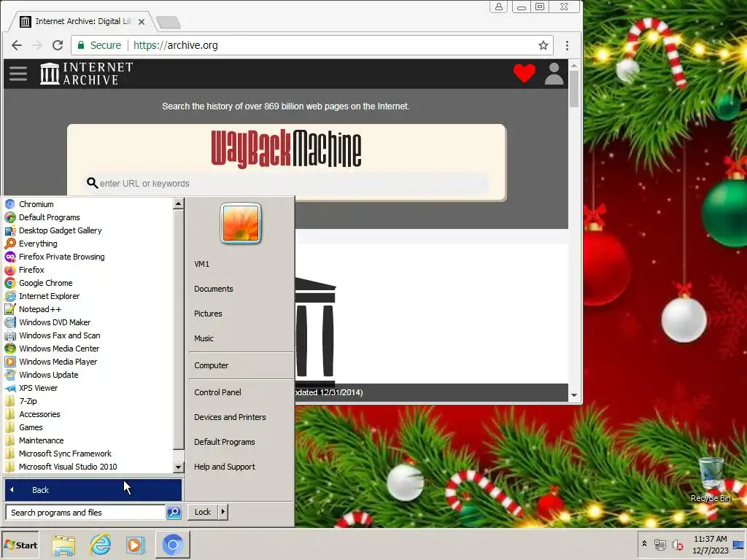This screenshot has height=560, width=747.
Task: Click the red donate heart icon
Action: click(x=524, y=74)
